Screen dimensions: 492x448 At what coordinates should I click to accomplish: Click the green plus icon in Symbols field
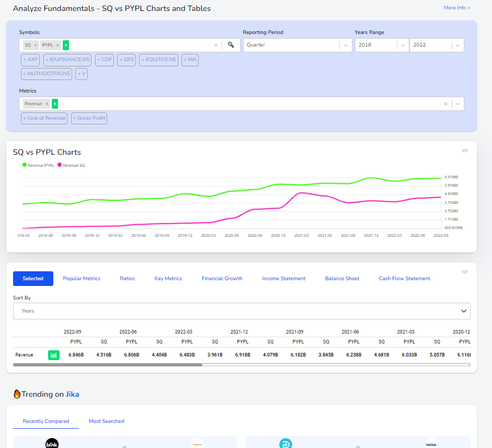coord(66,45)
